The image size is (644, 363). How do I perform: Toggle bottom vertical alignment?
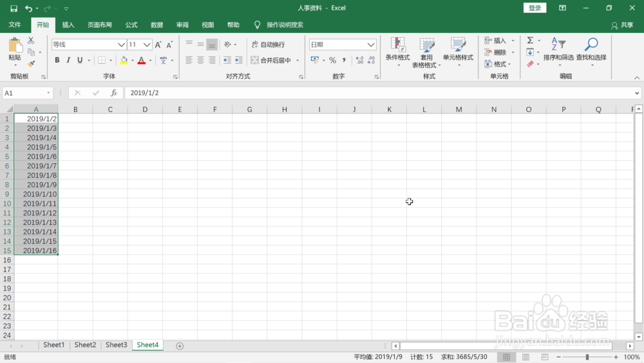pyautogui.click(x=212, y=44)
